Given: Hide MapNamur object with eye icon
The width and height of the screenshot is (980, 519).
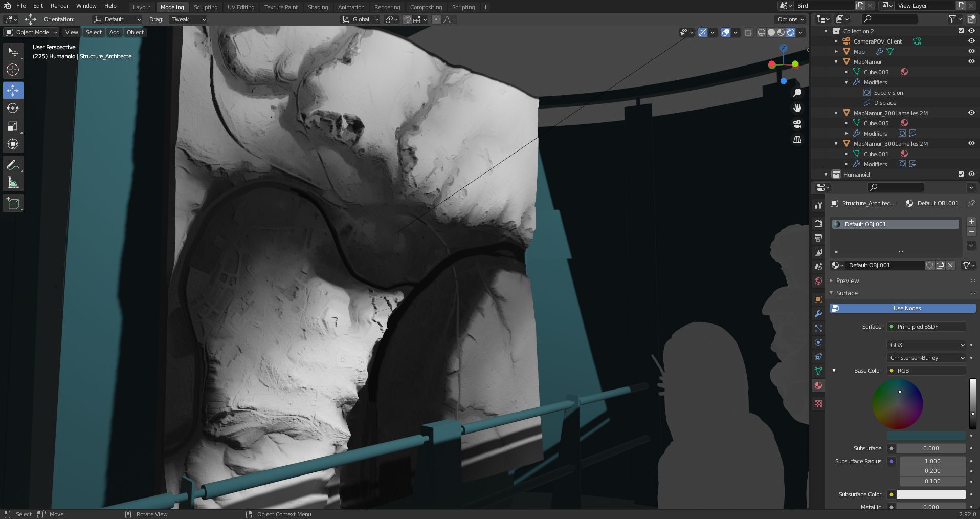Looking at the screenshot, I should coord(971,61).
